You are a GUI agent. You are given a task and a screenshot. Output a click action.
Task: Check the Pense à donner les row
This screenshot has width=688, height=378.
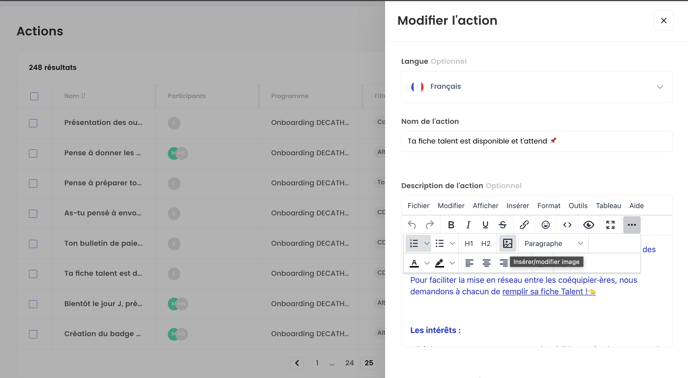pos(33,153)
